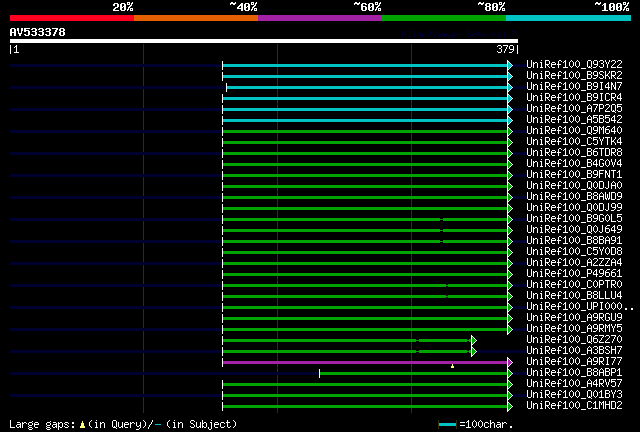Click the orange ~40% identity legend segment
The width and height of the screenshot is (640, 432).
[x=196, y=18]
